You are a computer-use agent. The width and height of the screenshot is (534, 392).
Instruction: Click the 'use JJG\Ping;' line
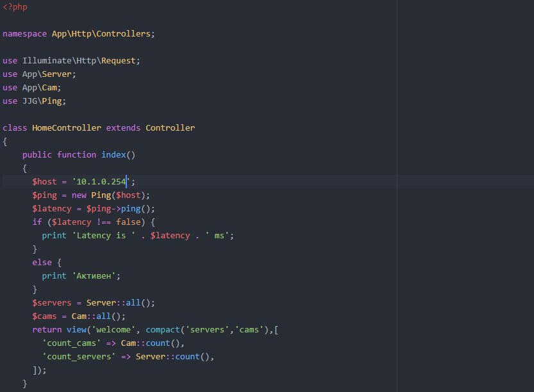34,101
